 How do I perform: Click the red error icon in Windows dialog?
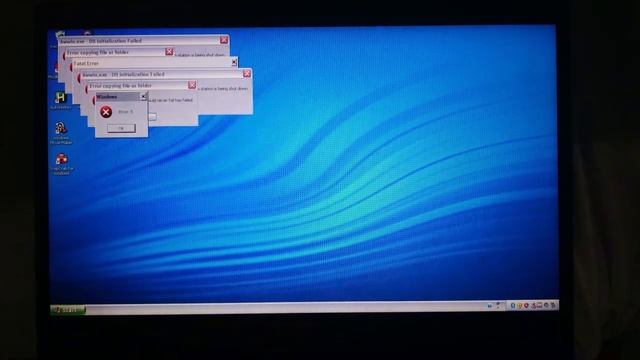click(x=106, y=112)
